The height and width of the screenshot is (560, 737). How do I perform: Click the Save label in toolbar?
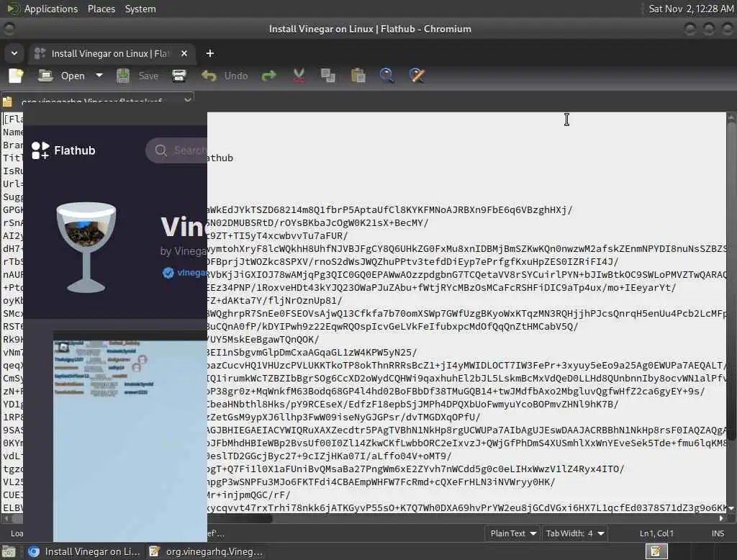click(148, 76)
